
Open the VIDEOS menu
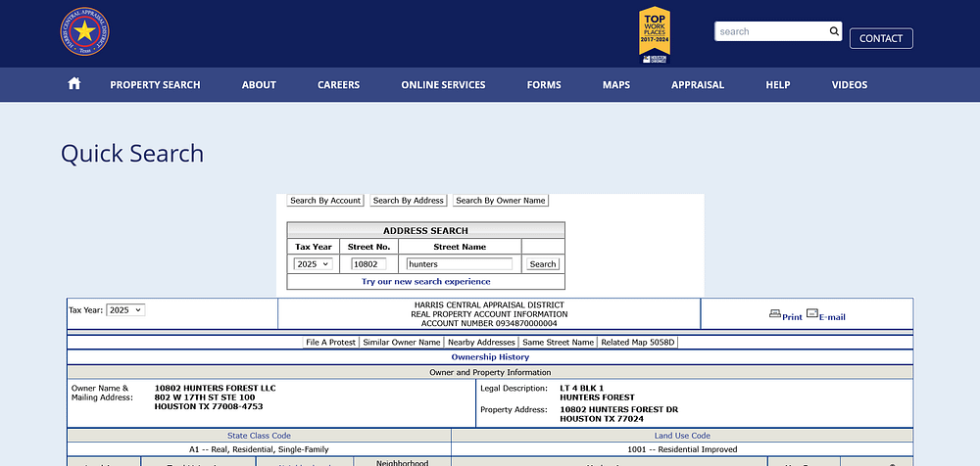(850, 85)
